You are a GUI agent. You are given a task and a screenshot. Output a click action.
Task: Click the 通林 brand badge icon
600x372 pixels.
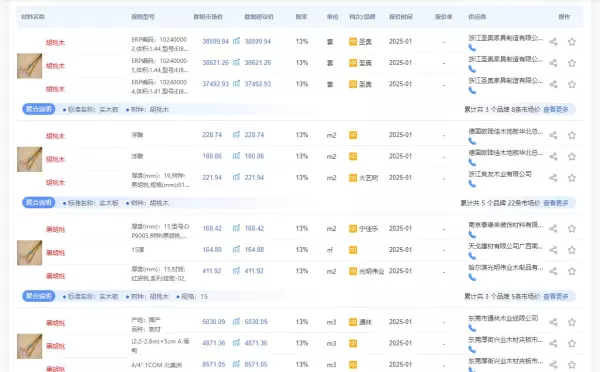pos(353,322)
